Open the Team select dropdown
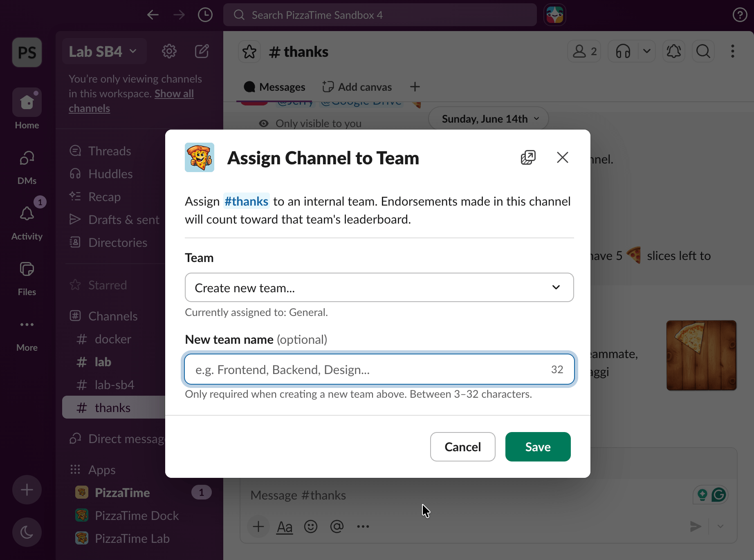 379,287
